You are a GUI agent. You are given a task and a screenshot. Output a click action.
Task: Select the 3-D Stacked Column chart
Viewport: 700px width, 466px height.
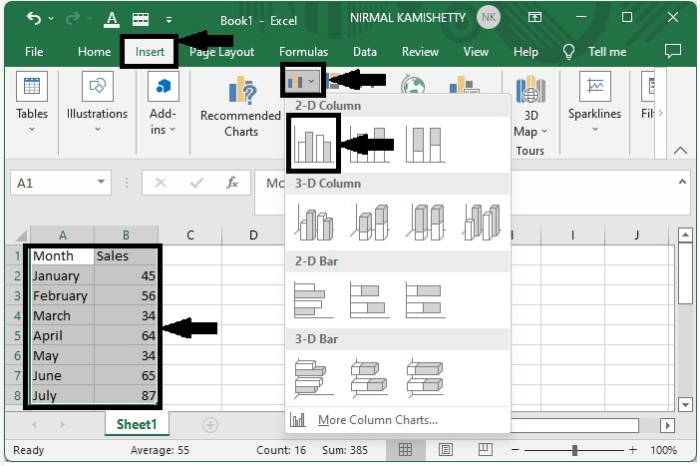click(369, 222)
